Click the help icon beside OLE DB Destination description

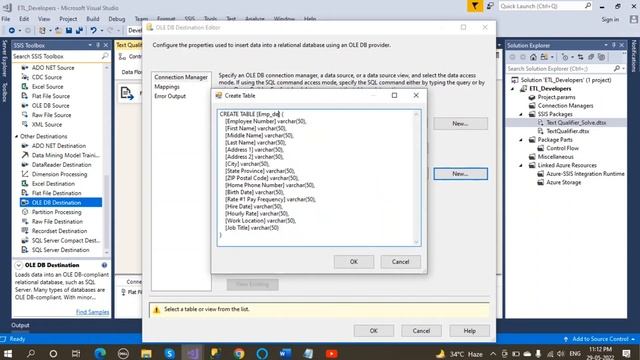point(104,265)
